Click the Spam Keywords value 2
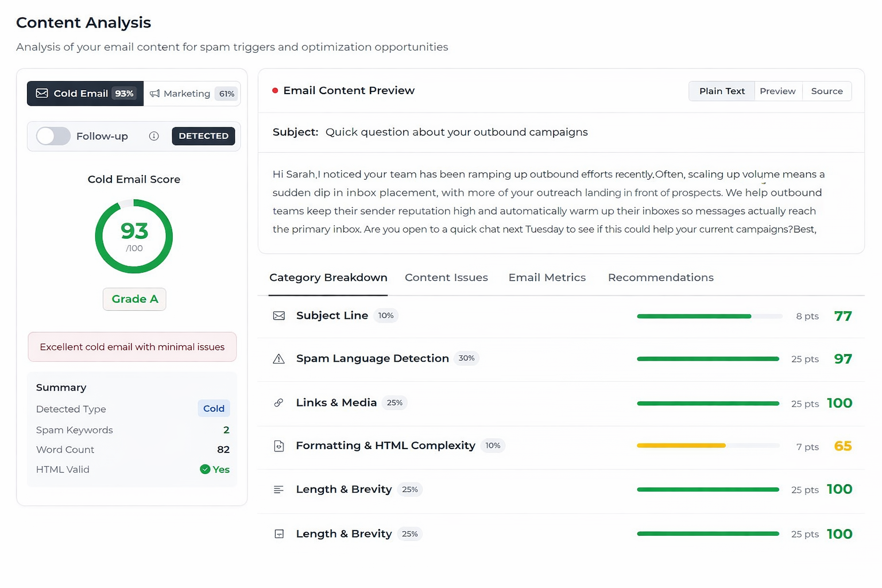The width and height of the screenshot is (882, 588). pyautogui.click(x=226, y=430)
